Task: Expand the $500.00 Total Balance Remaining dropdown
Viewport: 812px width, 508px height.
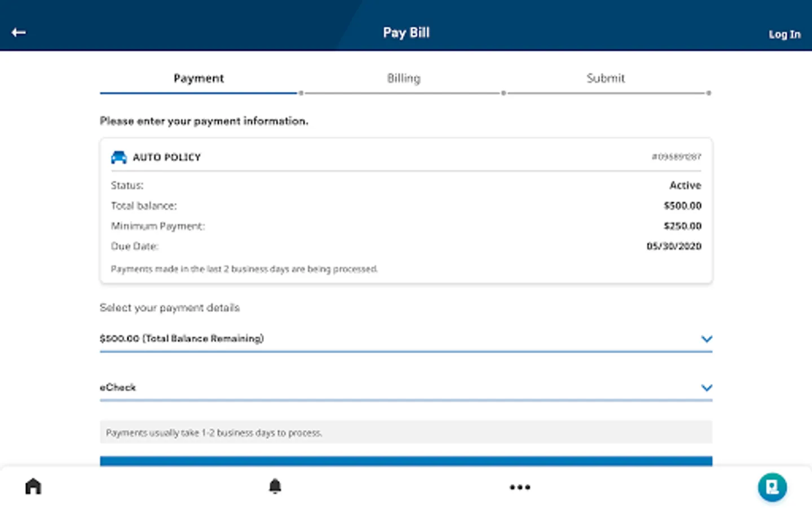Action: click(406, 339)
